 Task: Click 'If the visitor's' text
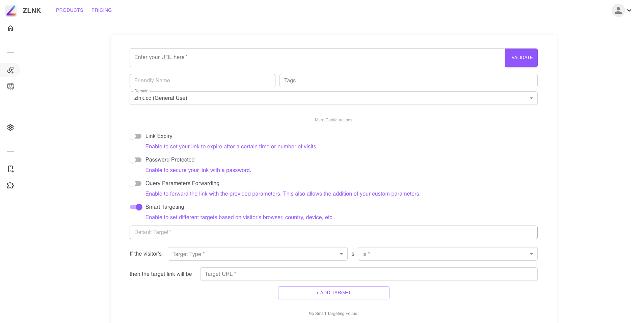[145, 254]
